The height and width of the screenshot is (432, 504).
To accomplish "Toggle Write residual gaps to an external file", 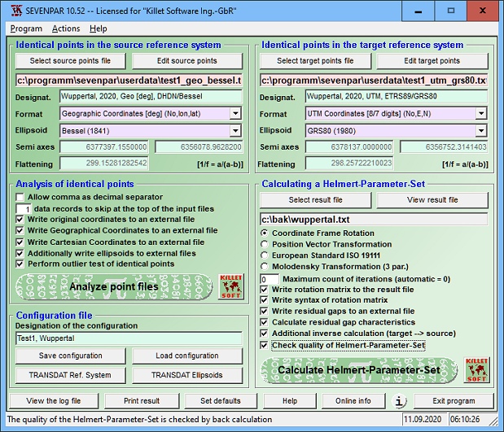I will click(265, 311).
